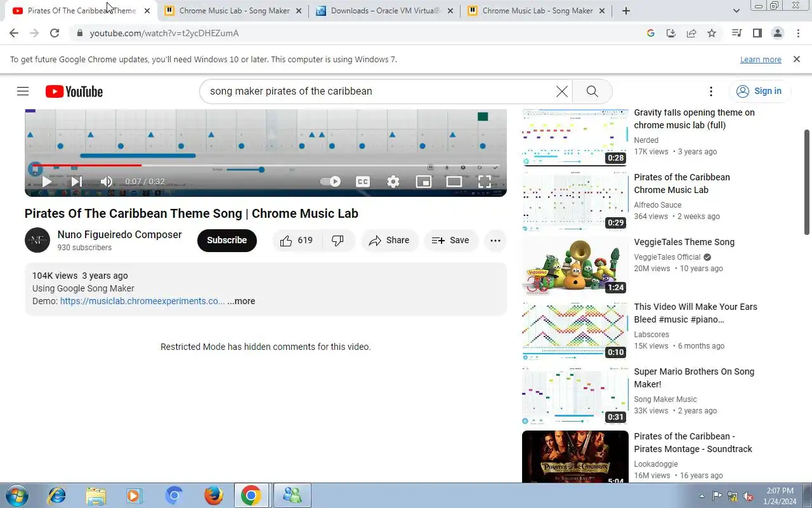Click the taskbar clock 2:07 PM
Viewport: 812px width, 508px height.
[780, 496]
